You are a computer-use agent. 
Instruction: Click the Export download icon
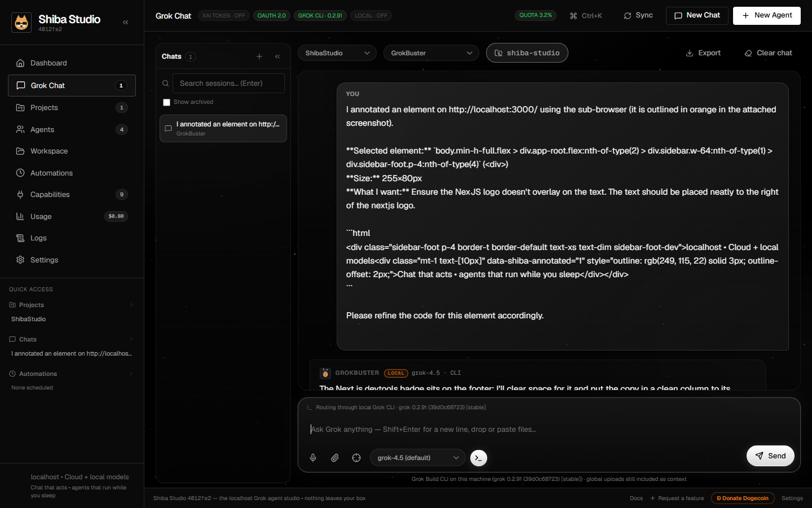point(689,53)
